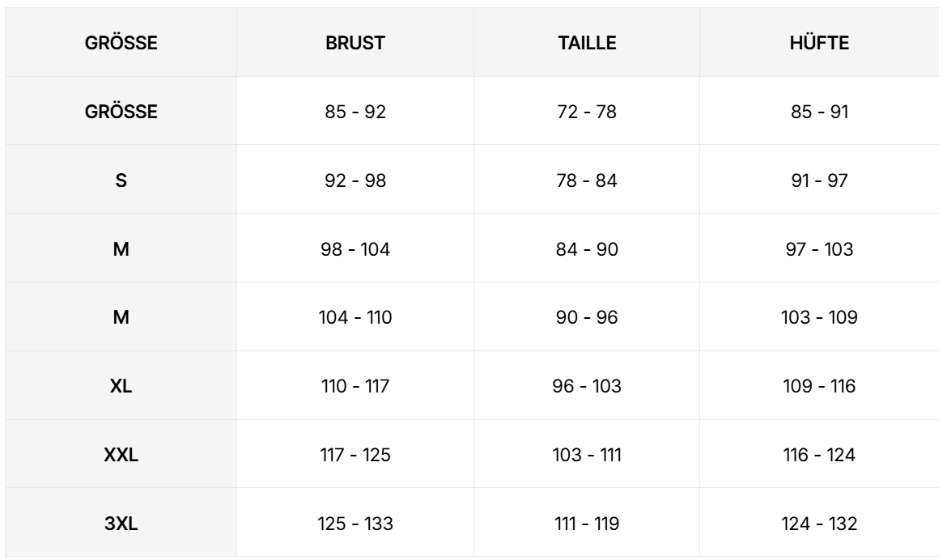This screenshot has width=947, height=560.
Task: Select the 90 - 96 waist cell
Action: tap(588, 317)
